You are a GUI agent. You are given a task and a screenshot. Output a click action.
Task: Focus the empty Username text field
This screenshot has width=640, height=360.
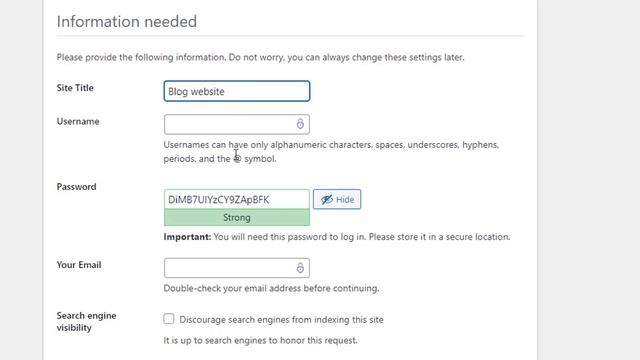point(237,124)
